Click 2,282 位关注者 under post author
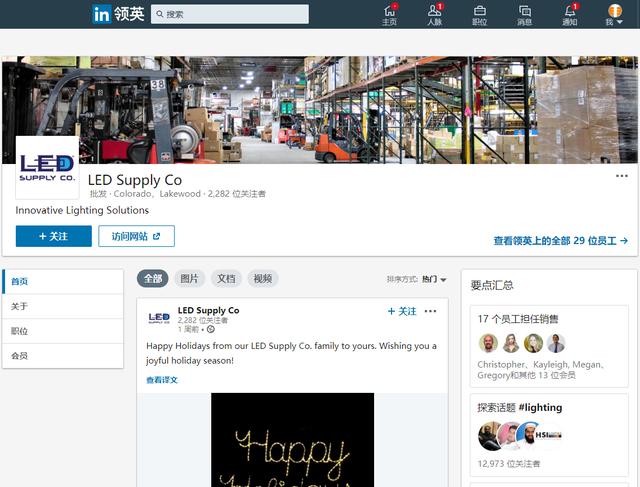 203,320
